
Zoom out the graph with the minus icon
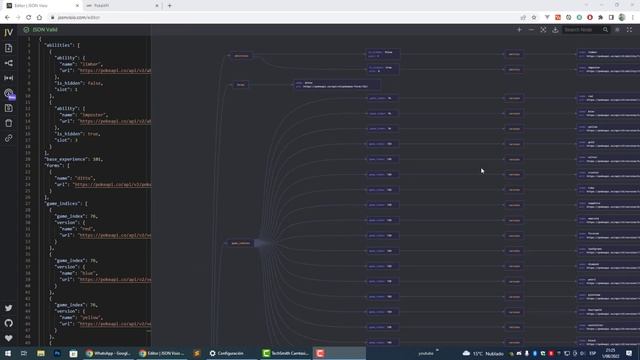coord(531,30)
